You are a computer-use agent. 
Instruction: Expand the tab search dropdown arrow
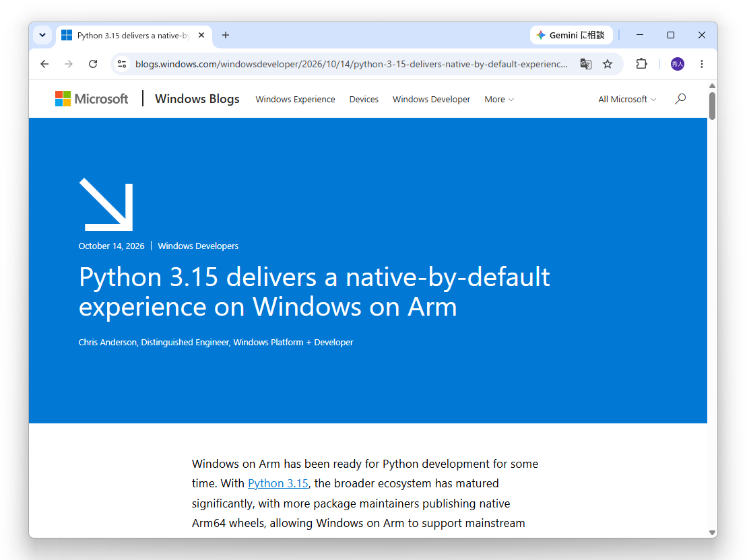click(x=42, y=35)
